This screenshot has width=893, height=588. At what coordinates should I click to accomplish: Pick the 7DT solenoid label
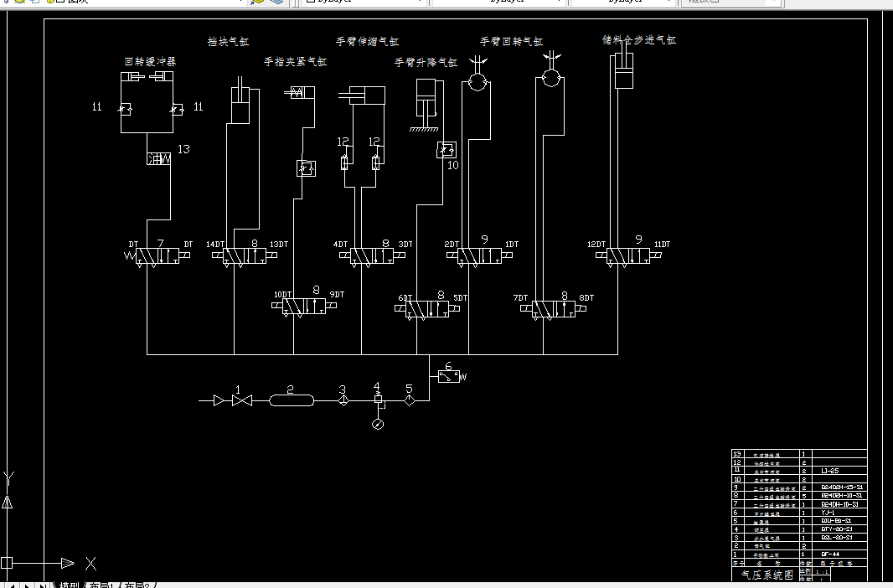click(x=520, y=297)
